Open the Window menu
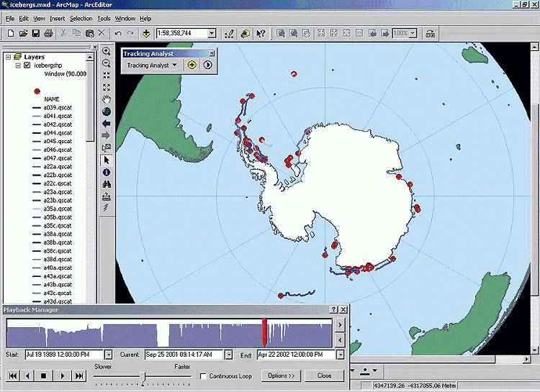The image size is (540, 392). point(125,19)
